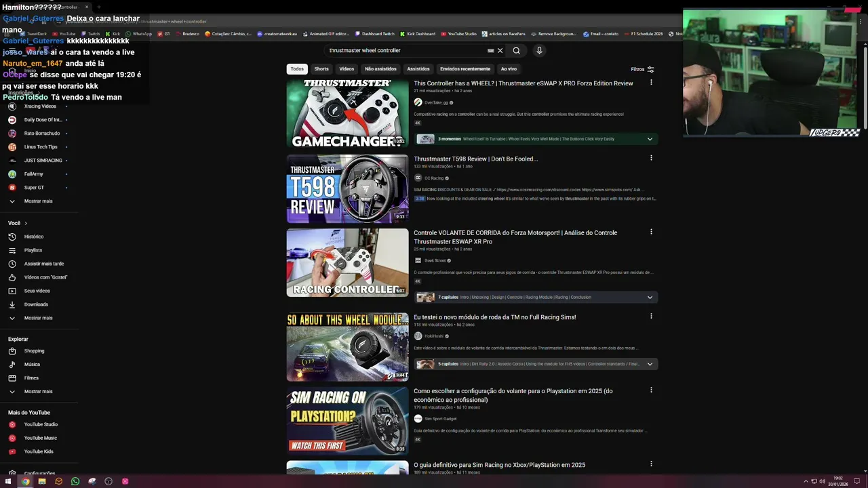Open Seus vídeos in the sidebar
Image resolution: width=868 pixels, height=488 pixels.
(x=38, y=291)
